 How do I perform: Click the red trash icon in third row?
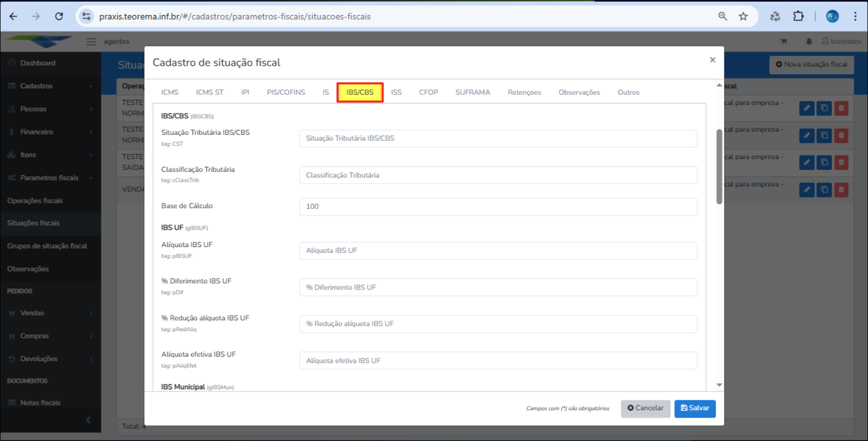tap(841, 162)
